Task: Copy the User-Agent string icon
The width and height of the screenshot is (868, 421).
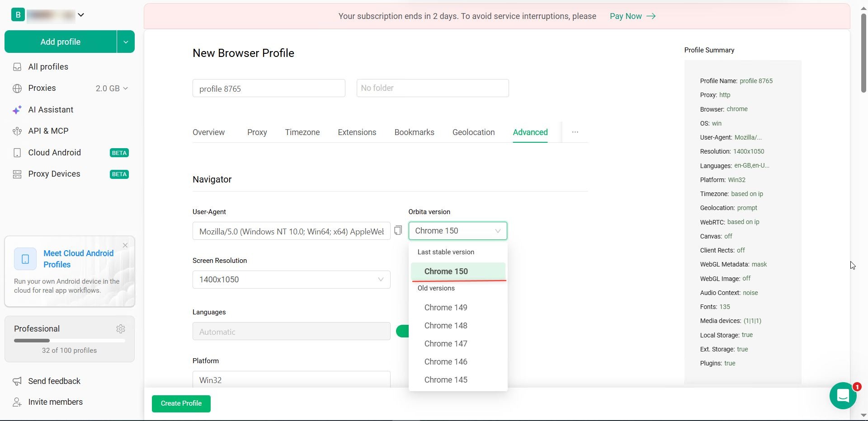Action: (x=398, y=230)
